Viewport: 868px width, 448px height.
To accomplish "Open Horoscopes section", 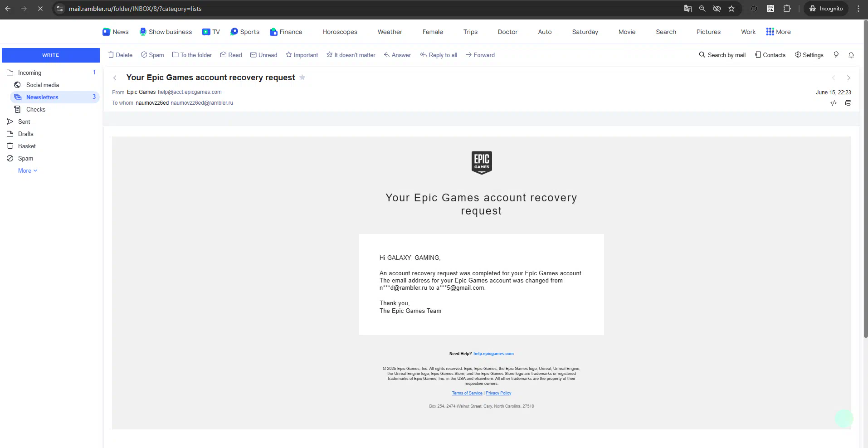I will [340, 32].
